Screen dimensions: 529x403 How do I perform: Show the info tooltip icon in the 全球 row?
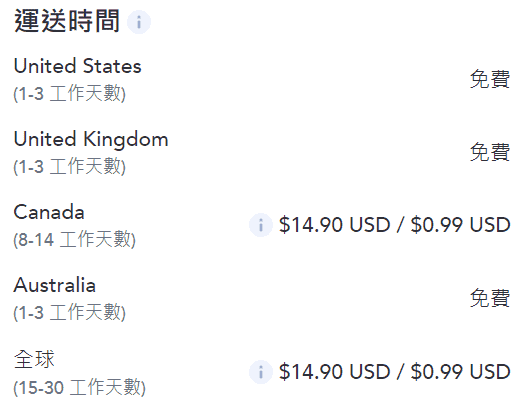click(260, 372)
